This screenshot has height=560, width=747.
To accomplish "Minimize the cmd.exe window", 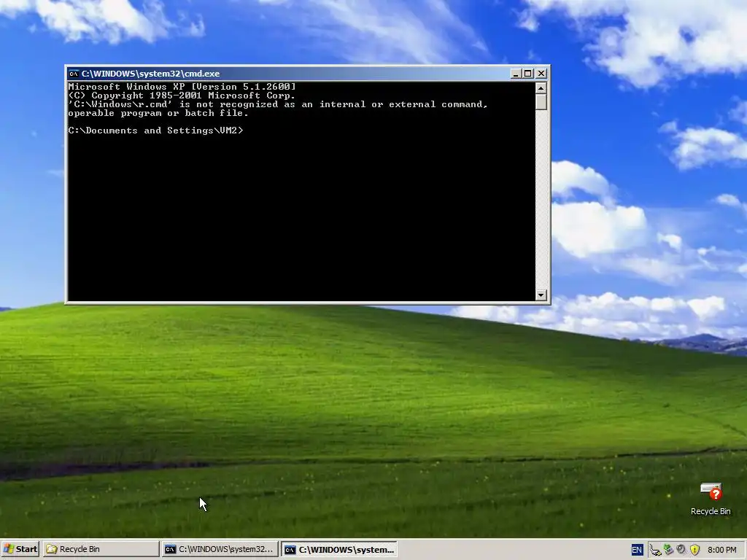I will click(x=516, y=74).
